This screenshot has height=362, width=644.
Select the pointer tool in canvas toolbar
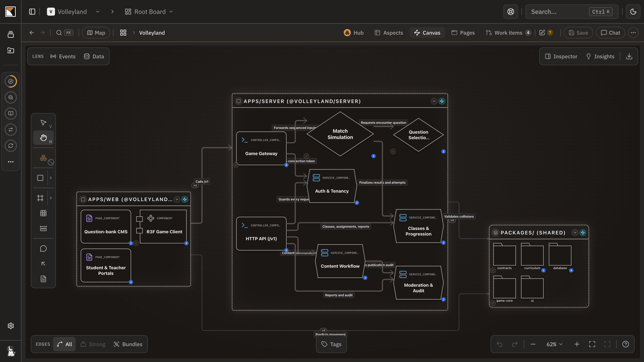[x=43, y=123]
